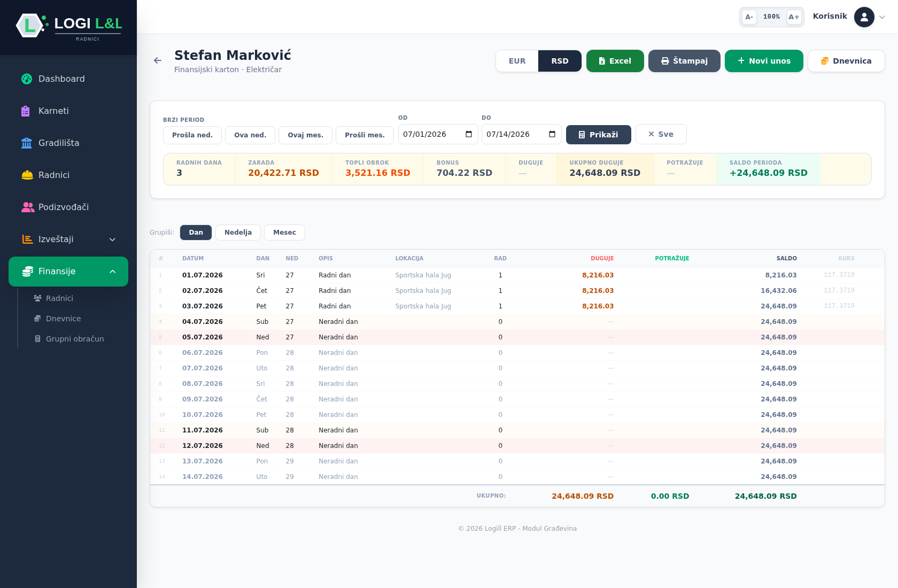Viewport: 898px width, 588px height.
Task: Export the card with Excel button
Action: pos(615,61)
